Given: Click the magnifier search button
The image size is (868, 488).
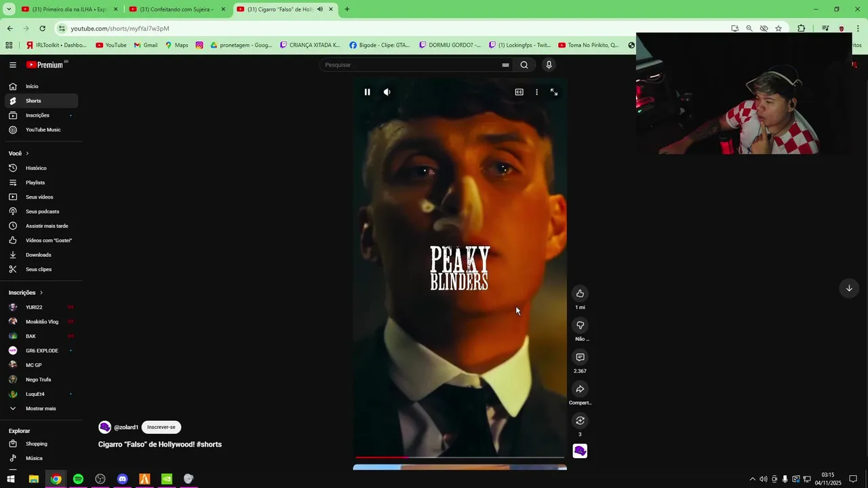Looking at the screenshot, I should 524,65.
